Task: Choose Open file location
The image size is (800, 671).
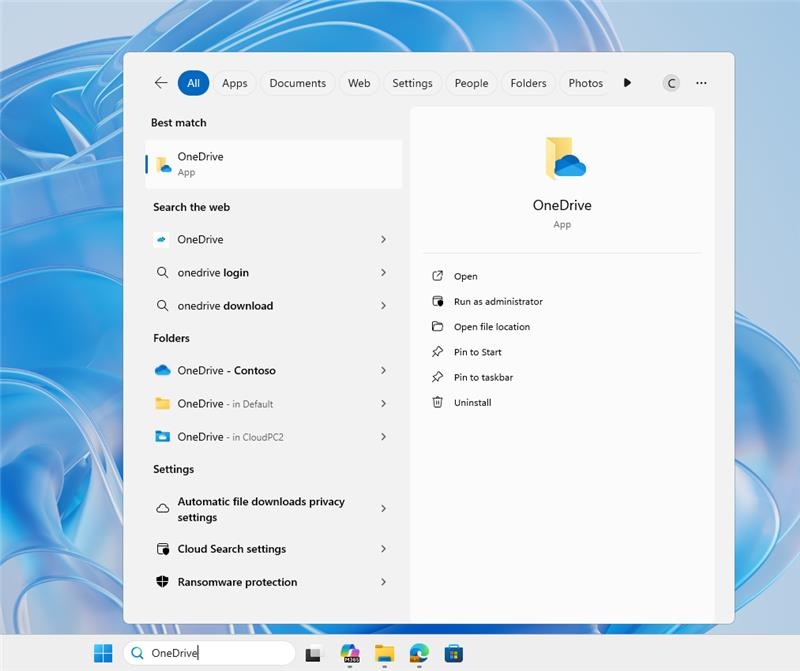Action: click(x=492, y=327)
